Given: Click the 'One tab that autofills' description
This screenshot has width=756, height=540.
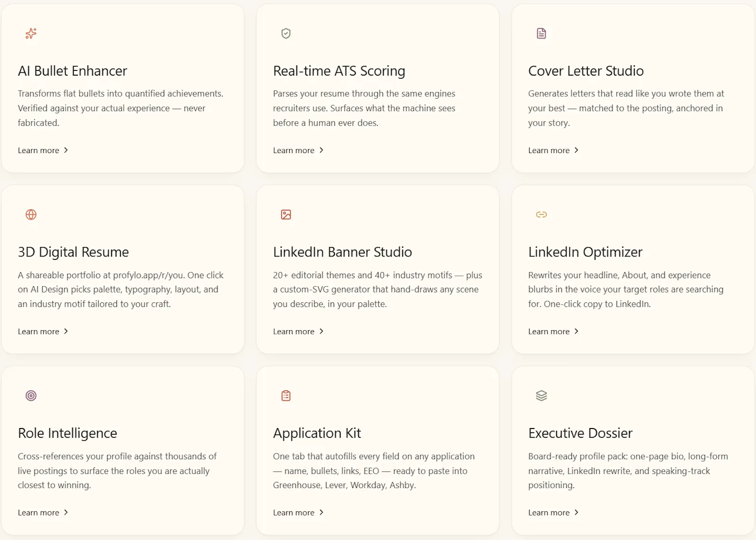Looking at the screenshot, I should pyautogui.click(x=374, y=471).
